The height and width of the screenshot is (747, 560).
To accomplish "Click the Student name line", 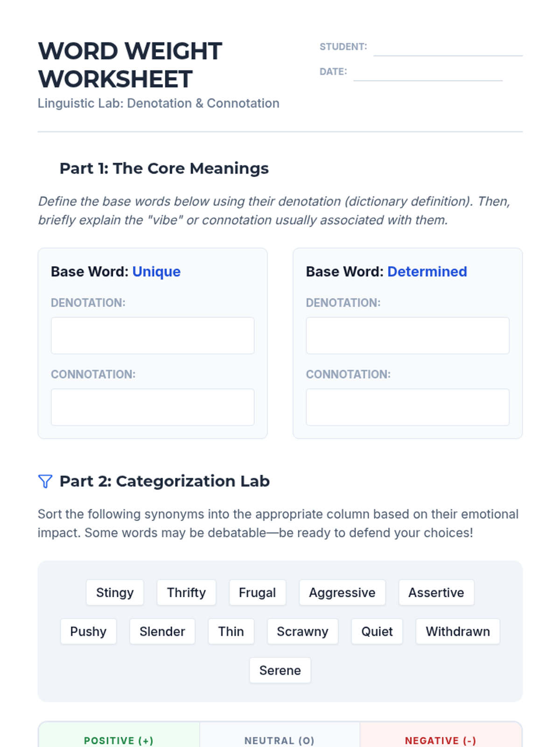I will click(448, 47).
